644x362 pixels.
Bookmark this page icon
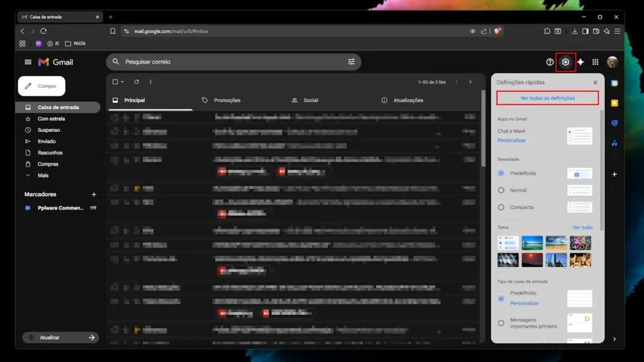pyautogui.click(x=113, y=31)
